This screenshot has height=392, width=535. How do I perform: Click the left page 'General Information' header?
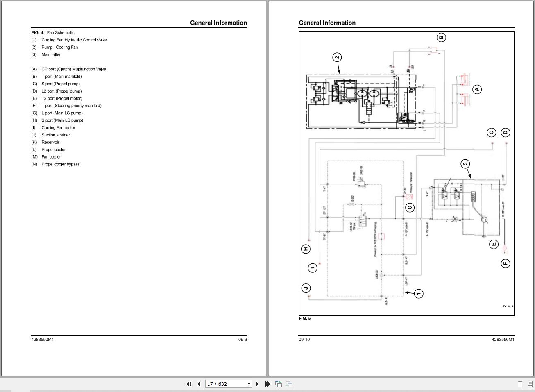point(218,23)
